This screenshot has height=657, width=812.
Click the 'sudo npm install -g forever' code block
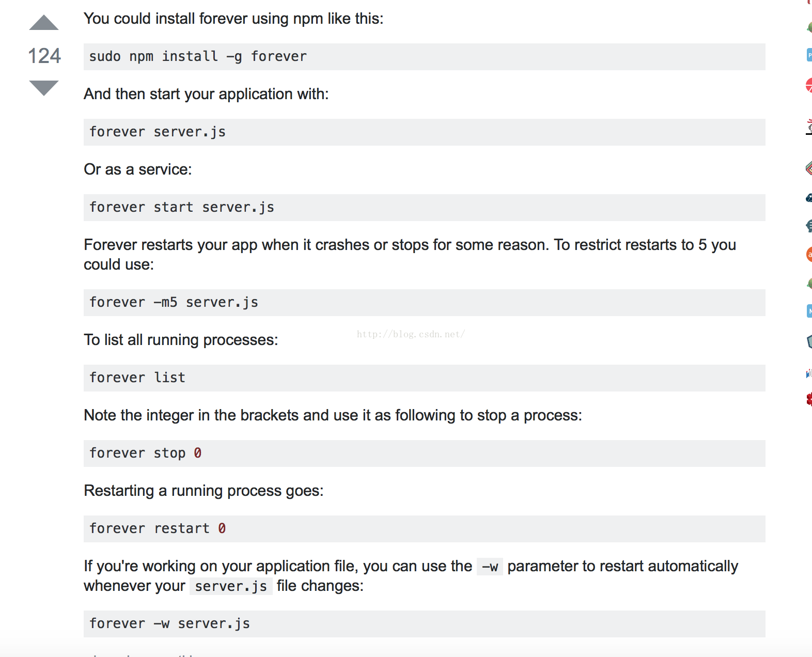[x=425, y=57]
